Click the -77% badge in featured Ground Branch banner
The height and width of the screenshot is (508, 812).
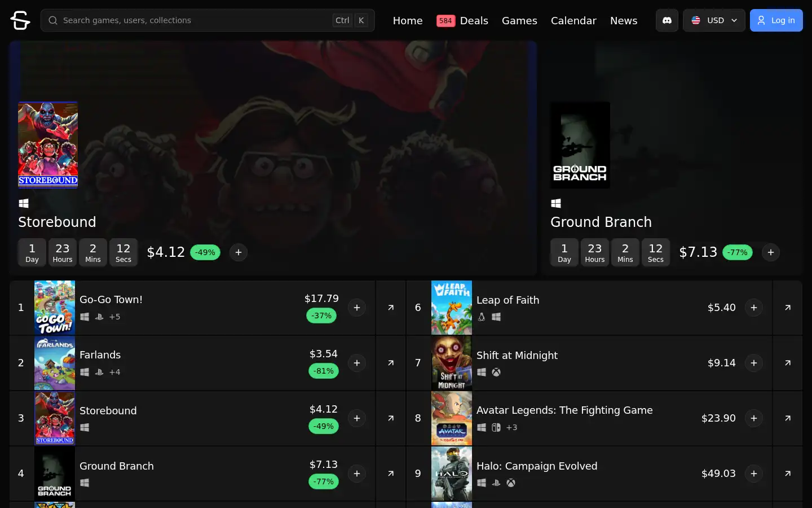click(x=738, y=252)
